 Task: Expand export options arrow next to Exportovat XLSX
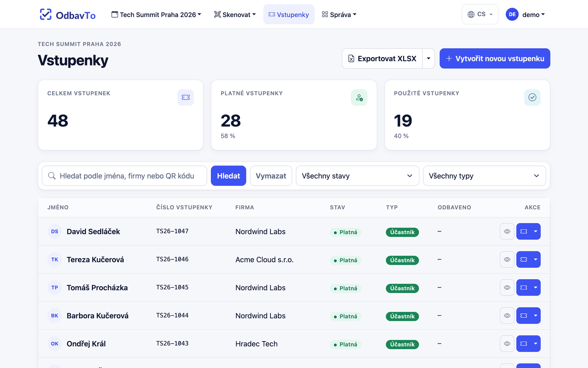point(429,59)
